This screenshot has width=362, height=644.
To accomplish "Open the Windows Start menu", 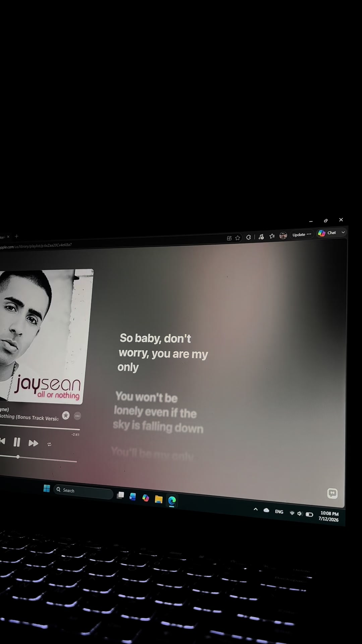I will (x=47, y=488).
